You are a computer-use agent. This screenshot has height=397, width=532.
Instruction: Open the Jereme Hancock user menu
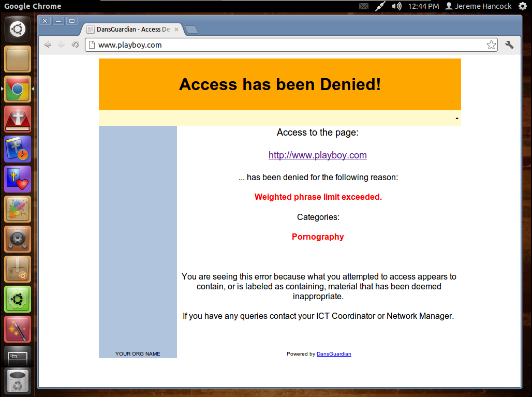pyautogui.click(x=478, y=6)
